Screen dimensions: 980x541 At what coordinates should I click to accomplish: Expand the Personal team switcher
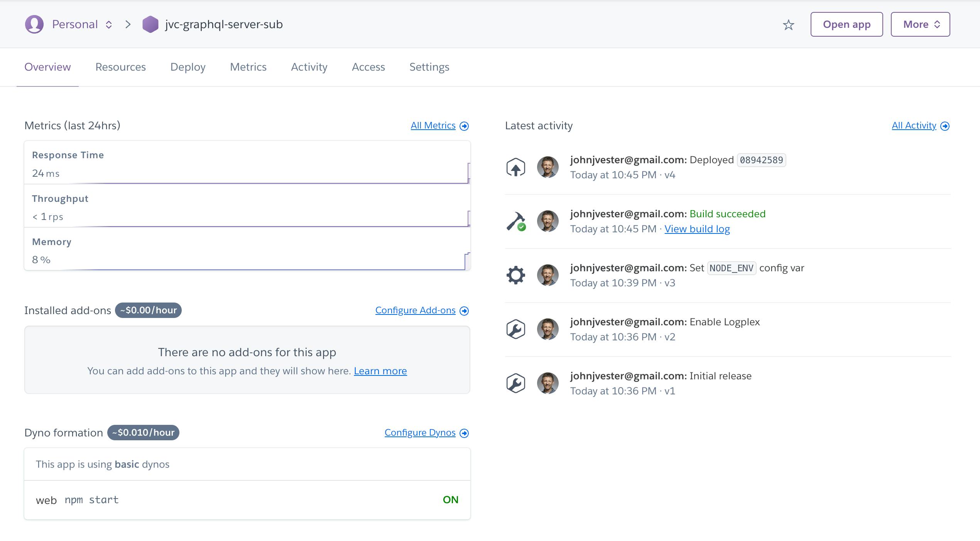pos(109,25)
